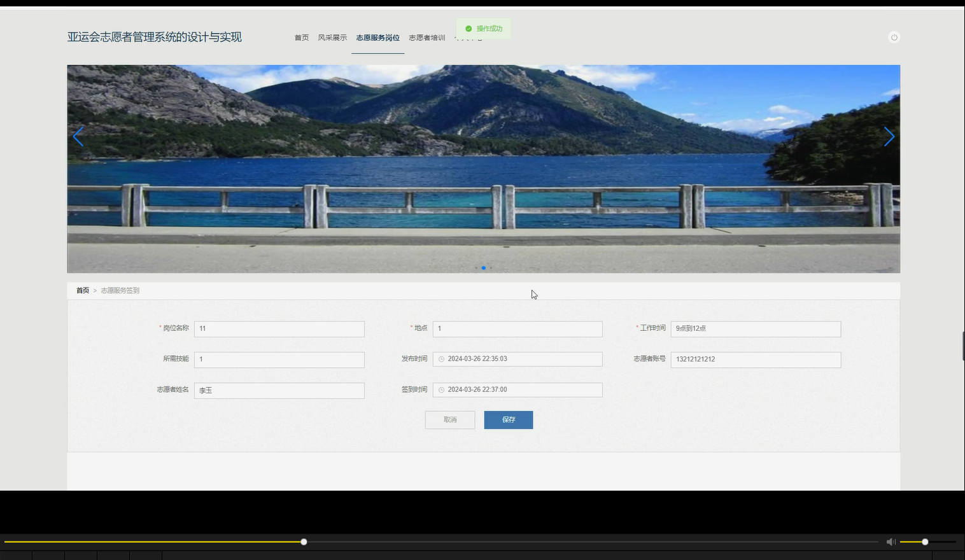Open the 签到时间 datetime picker field

[x=518, y=389]
